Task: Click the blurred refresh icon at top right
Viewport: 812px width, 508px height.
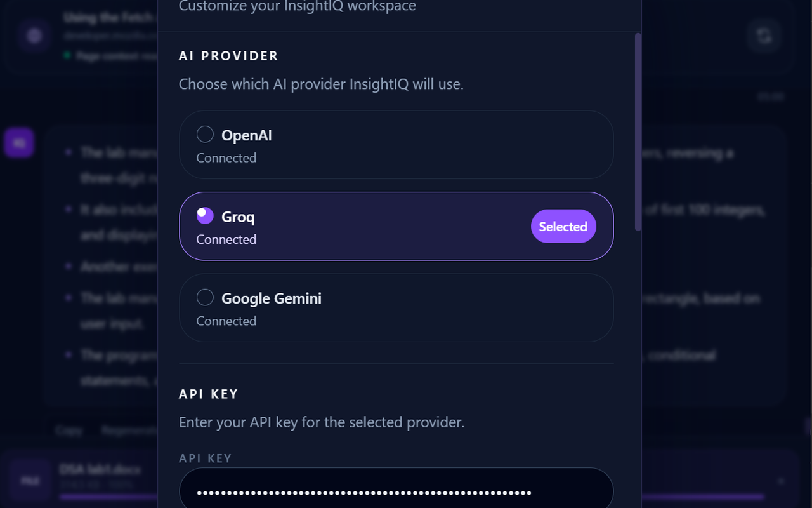Action: (x=764, y=36)
